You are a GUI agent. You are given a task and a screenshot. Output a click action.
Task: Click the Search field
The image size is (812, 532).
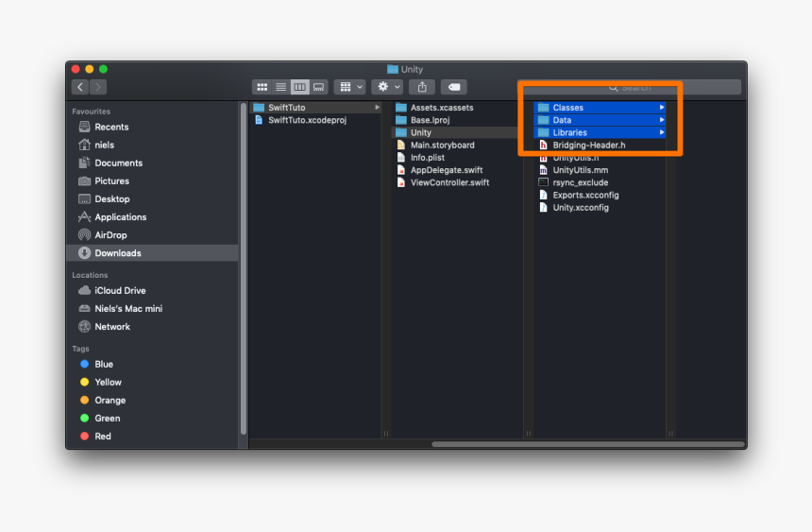pos(630,88)
